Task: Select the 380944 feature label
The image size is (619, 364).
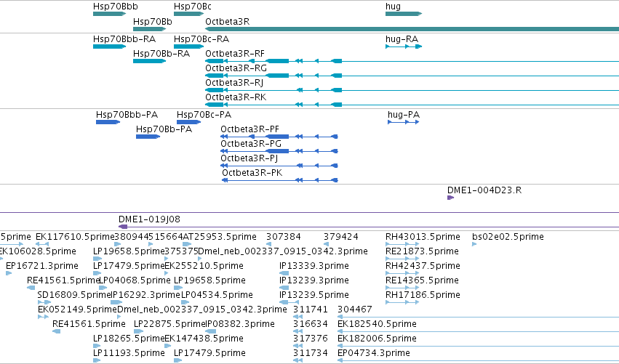Action: pyautogui.click(x=131, y=237)
